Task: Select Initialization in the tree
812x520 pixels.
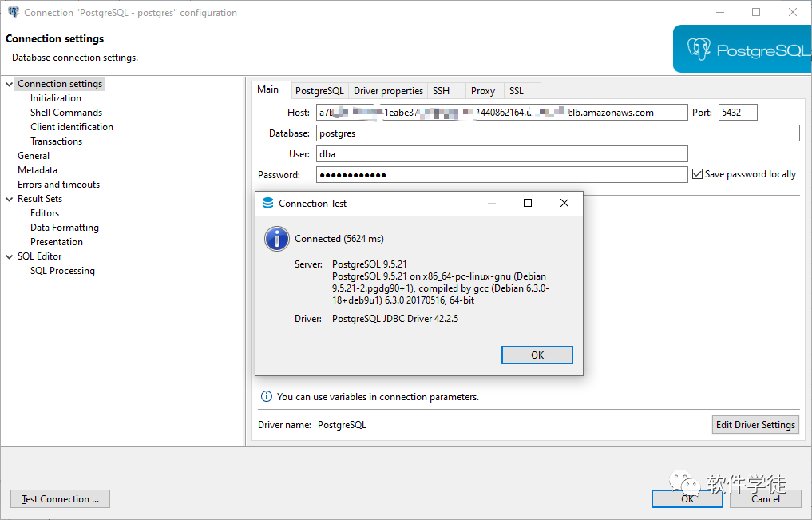Action: 55,98
